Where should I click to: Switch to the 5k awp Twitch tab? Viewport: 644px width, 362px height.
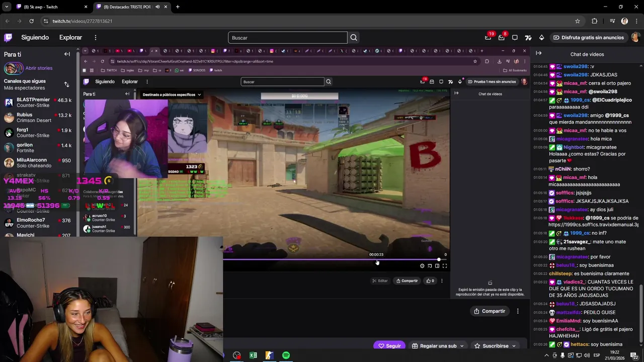tap(51, 7)
